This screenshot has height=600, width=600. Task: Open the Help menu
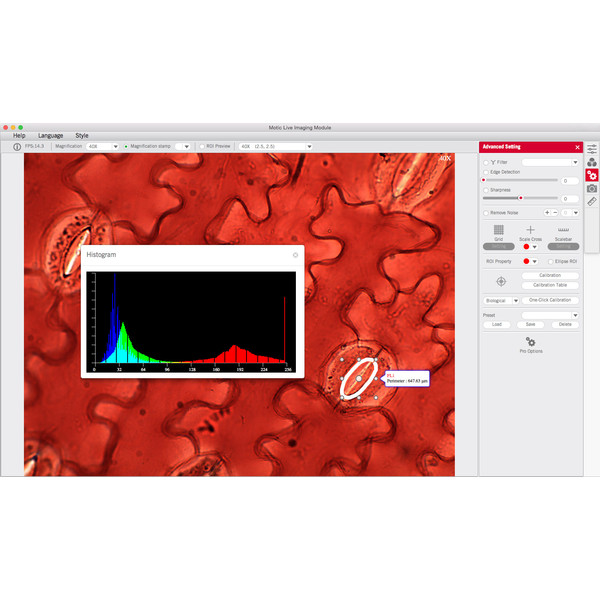19,135
